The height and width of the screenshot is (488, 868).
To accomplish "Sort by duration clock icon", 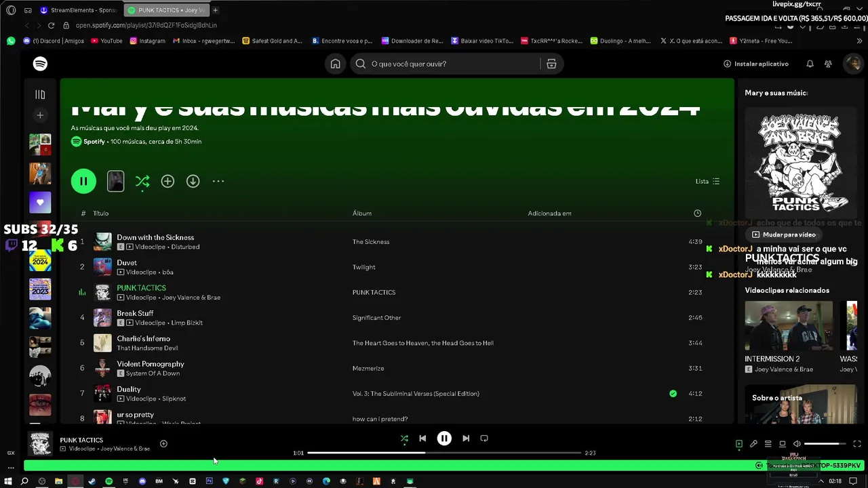I will pyautogui.click(x=697, y=213).
